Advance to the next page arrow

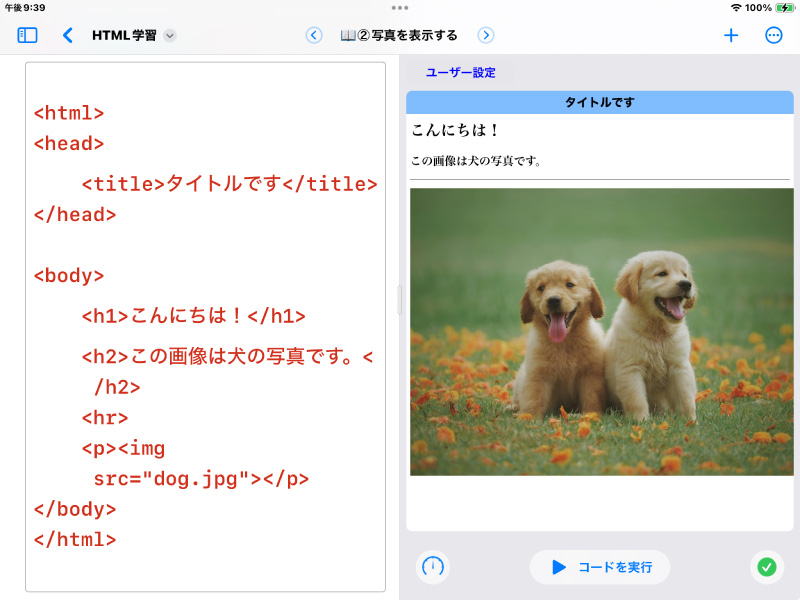[x=486, y=35]
